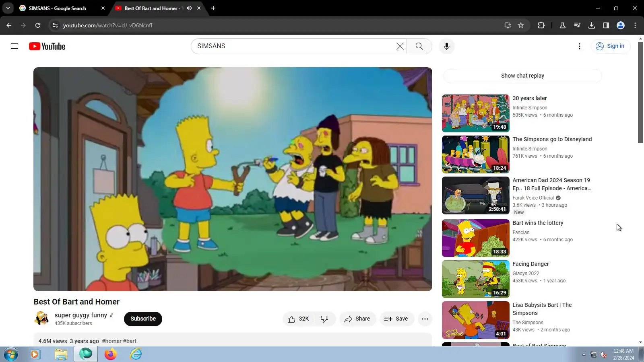Share this video
This screenshot has width=644, height=362.
[x=357, y=319]
